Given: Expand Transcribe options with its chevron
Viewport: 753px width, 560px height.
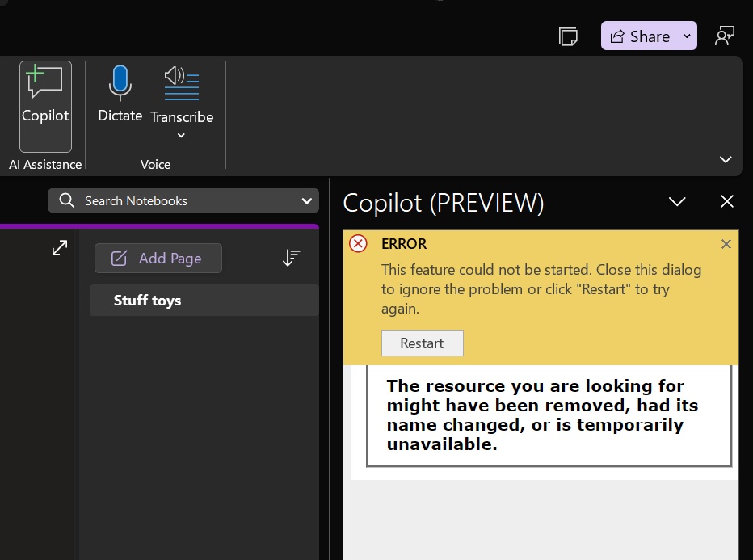Looking at the screenshot, I should coord(181,135).
